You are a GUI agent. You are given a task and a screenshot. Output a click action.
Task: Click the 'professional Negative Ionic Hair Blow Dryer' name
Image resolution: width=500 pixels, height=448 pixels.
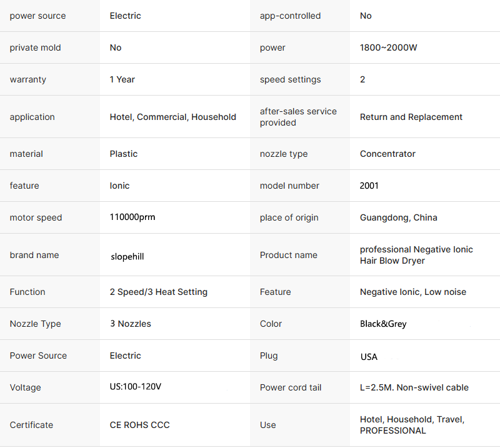[x=416, y=255]
